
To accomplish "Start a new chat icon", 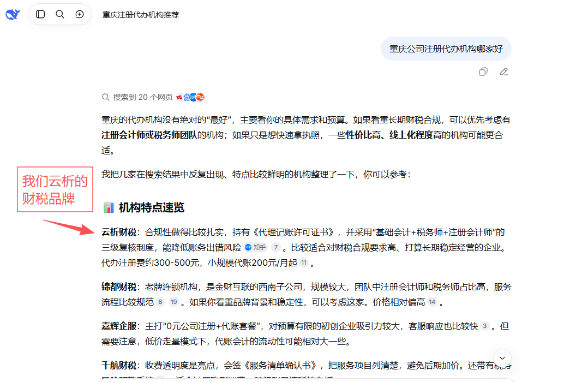I will [x=80, y=14].
